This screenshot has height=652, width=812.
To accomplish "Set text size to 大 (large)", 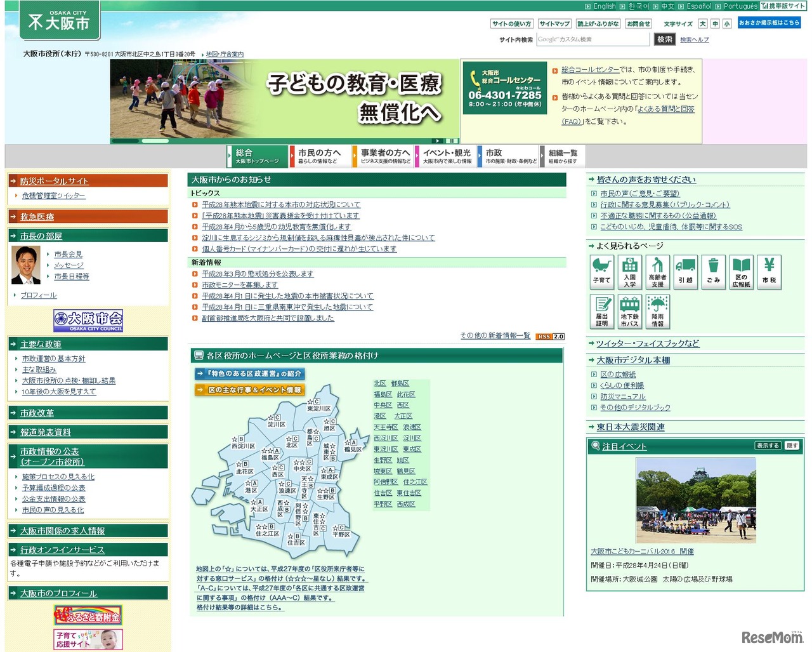I will 702,23.
